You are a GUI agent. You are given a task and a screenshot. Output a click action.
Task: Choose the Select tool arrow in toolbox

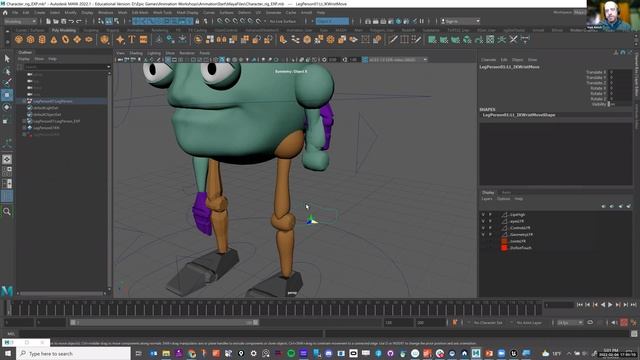7,59
